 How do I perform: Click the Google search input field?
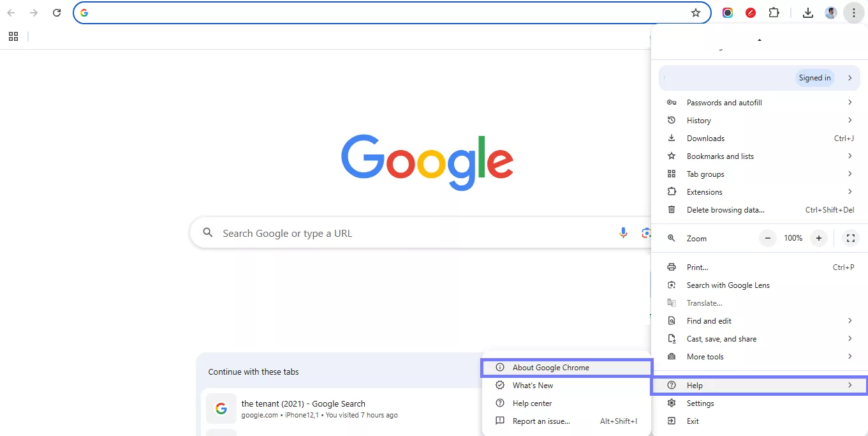[x=383, y=232]
